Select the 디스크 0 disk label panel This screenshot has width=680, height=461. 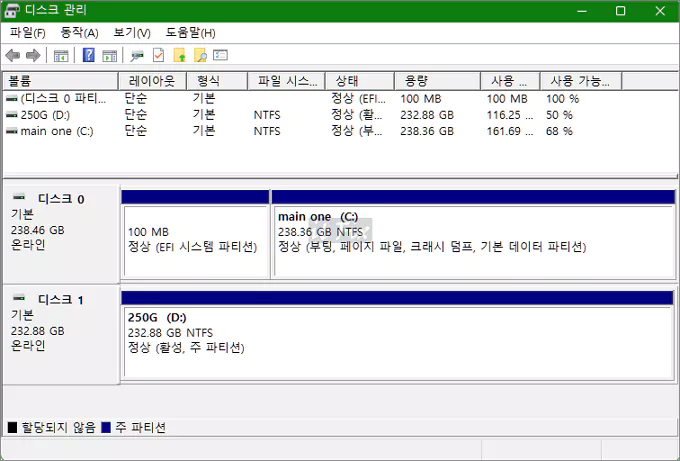61,235
